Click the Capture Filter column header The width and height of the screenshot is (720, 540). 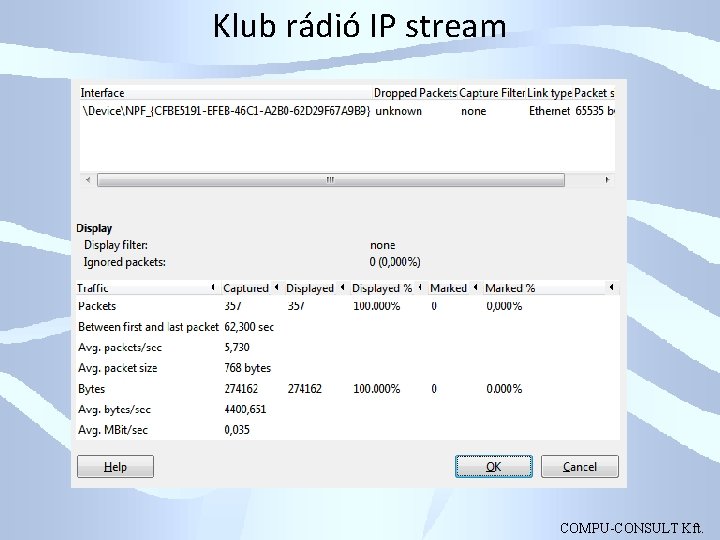pyautogui.click(x=492, y=93)
